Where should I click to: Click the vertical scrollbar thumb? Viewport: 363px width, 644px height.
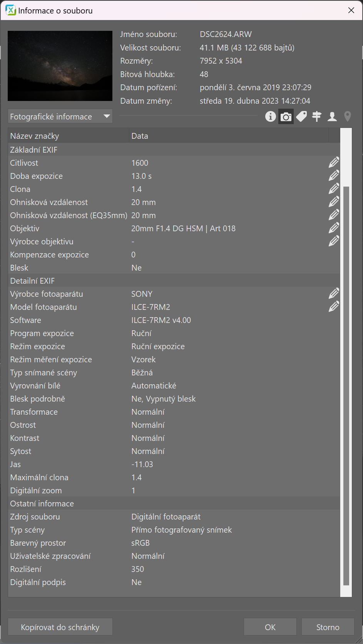pyautogui.click(x=346, y=386)
